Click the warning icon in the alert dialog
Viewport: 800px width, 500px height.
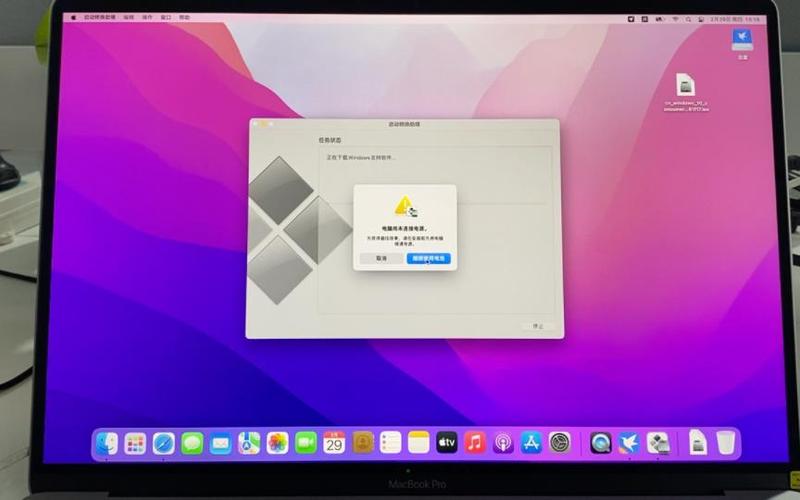406,207
